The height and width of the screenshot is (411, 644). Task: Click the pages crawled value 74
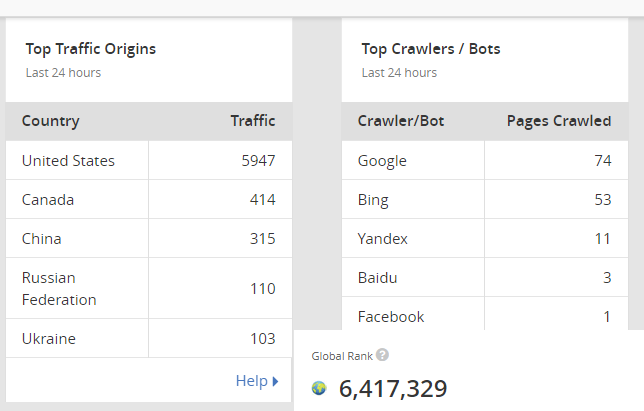pyautogui.click(x=603, y=161)
